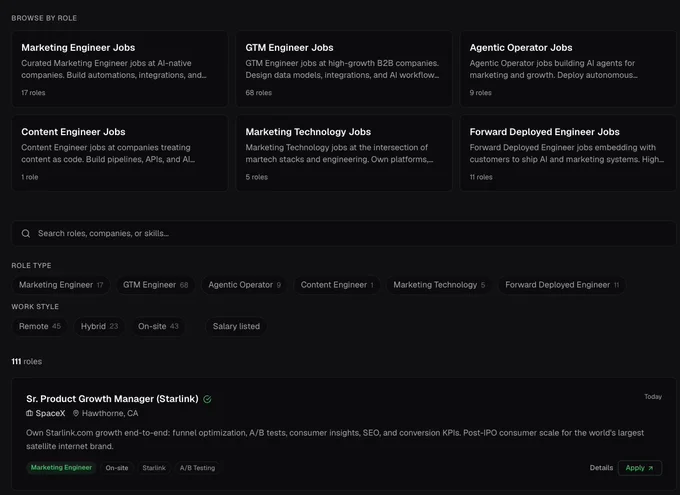Click the Apply button for SpaceX role
680x495 pixels.
[640, 468]
